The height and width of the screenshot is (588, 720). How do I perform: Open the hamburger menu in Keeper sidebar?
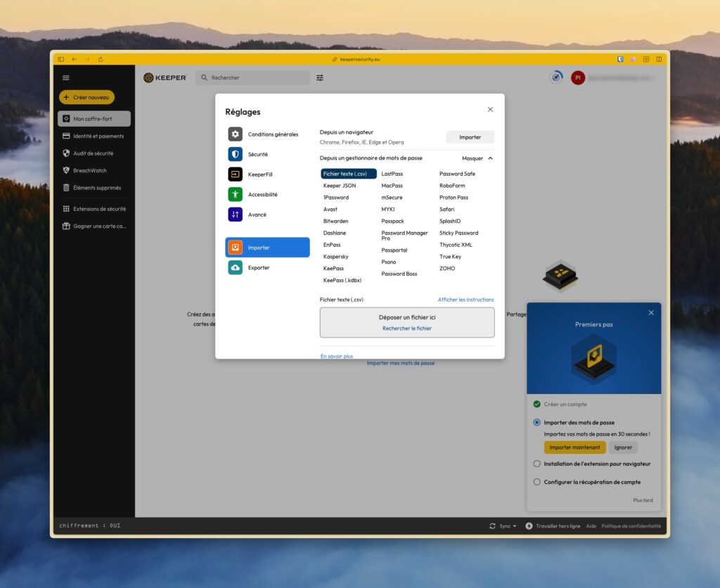[66, 77]
